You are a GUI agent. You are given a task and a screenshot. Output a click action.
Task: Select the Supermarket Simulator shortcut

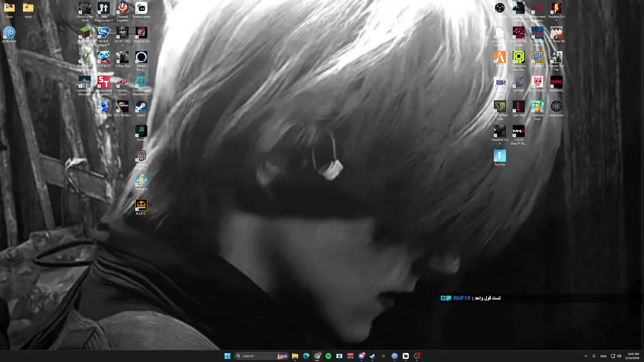click(85, 86)
